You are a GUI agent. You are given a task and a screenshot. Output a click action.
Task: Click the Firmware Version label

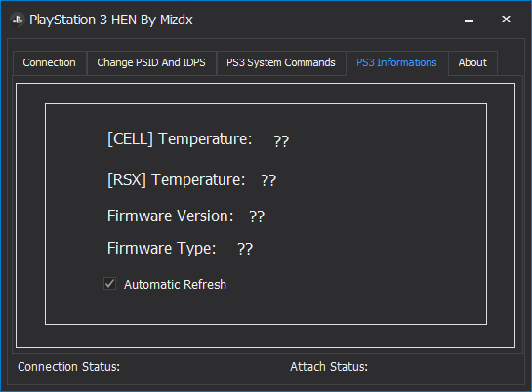coord(170,216)
